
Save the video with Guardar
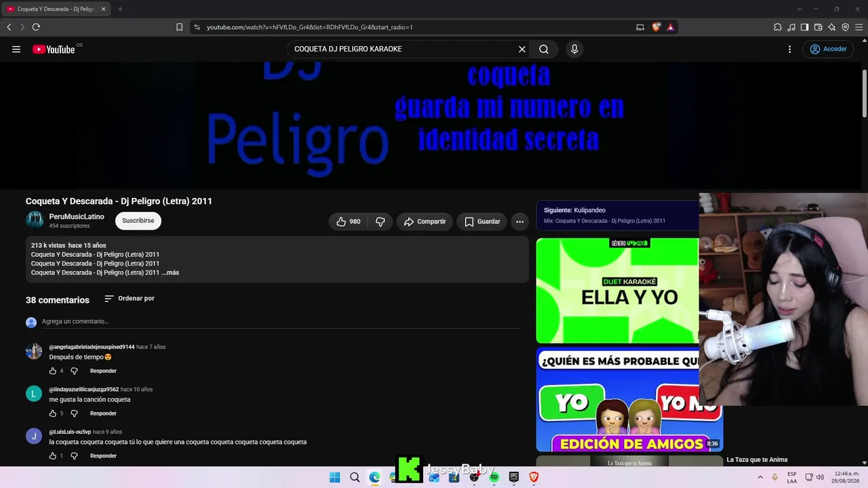482,222
